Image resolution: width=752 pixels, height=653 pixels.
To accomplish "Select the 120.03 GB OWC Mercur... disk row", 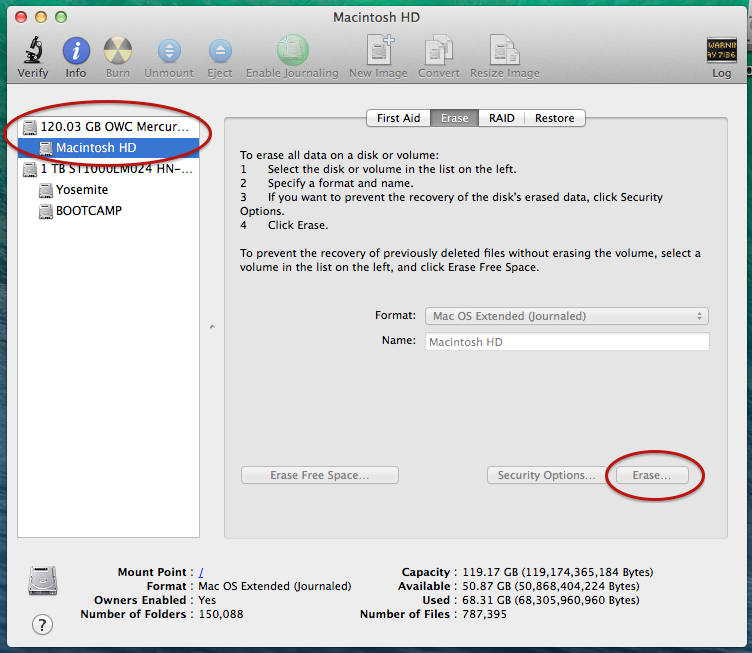I will click(x=108, y=127).
